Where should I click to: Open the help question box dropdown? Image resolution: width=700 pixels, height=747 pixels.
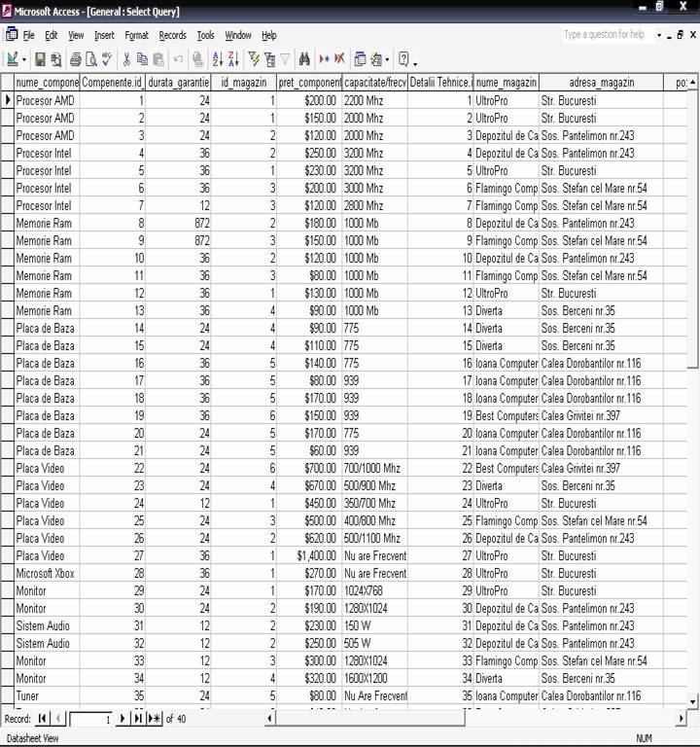[x=659, y=35]
